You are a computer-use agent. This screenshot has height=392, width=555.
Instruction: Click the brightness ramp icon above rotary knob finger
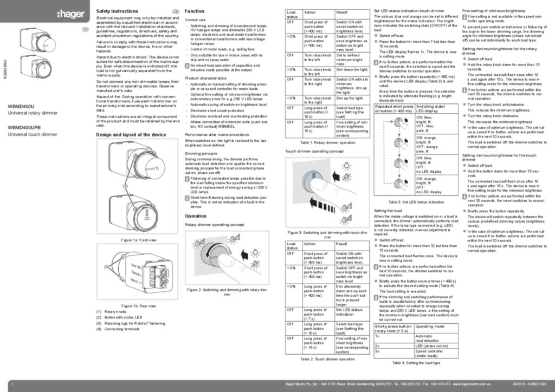coord(234,238)
